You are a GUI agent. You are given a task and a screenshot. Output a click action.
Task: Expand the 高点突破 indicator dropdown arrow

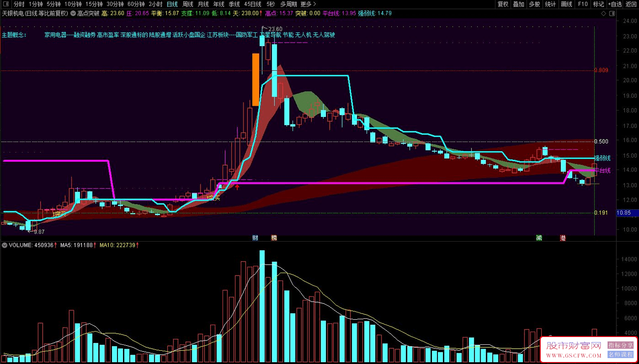coord(73,14)
